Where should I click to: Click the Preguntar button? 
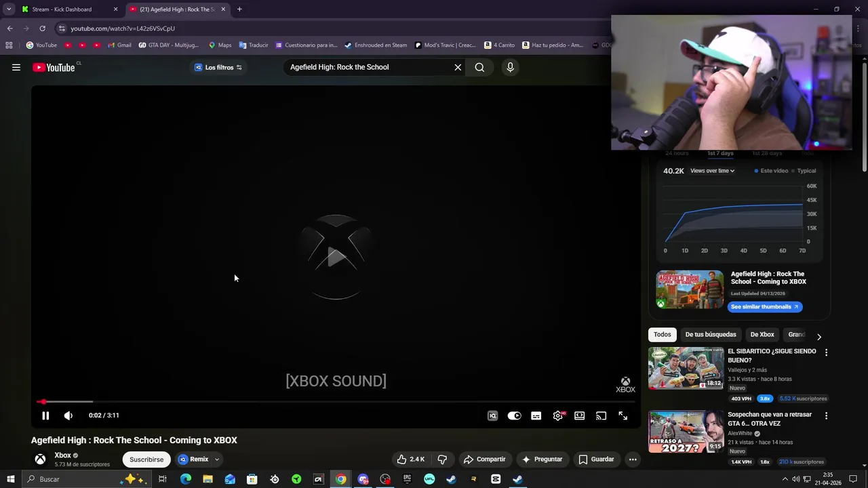[x=541, y=460]
